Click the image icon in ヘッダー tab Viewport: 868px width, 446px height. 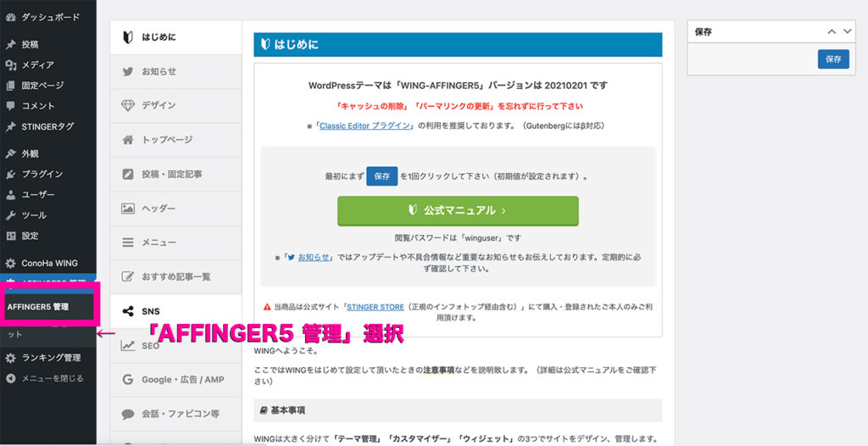(x=128, y=209)
